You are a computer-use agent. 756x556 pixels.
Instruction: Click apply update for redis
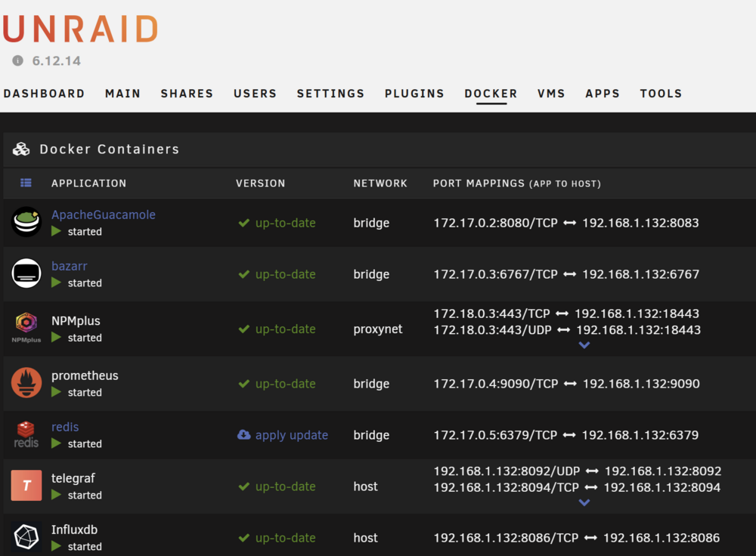(x=292, y=435)
